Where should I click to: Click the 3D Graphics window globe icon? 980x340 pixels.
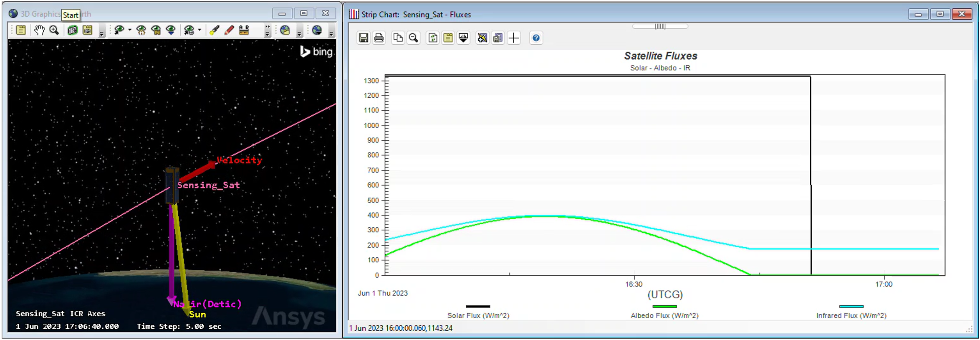tap(13, 14)
